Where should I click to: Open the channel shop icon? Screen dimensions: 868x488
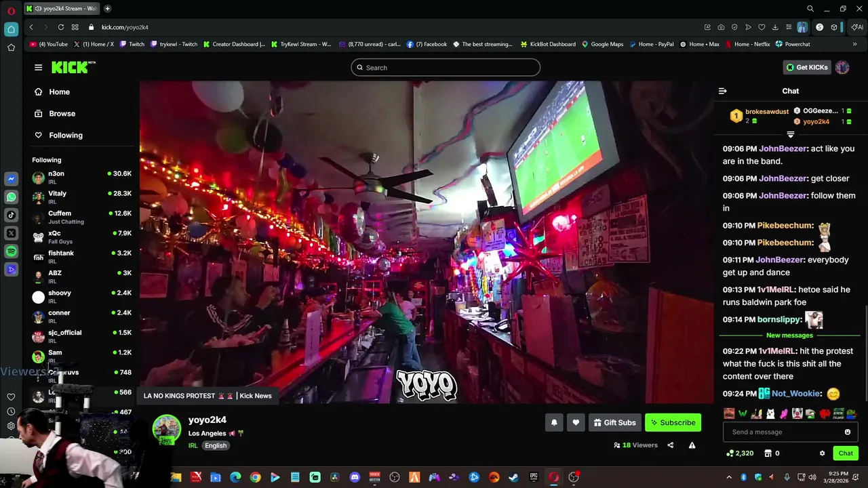click(768, 453)
